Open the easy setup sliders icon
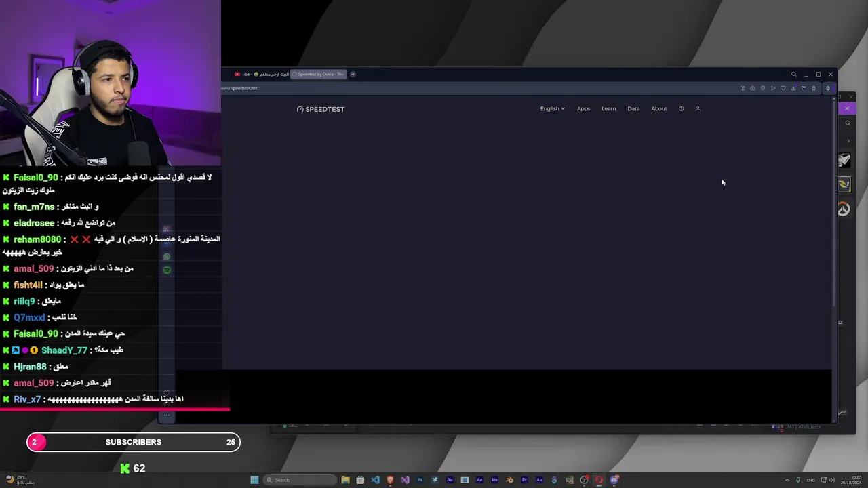This screenshot has width=868, height=488. 804,88
